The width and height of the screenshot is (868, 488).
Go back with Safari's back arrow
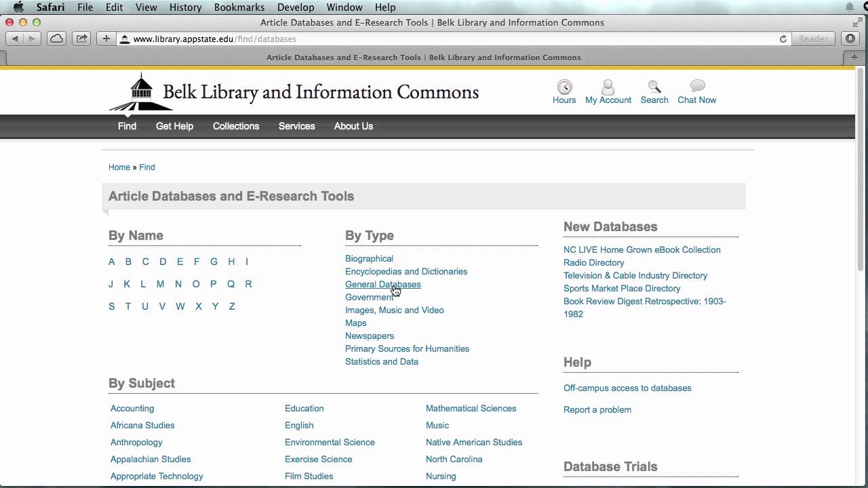15,39
